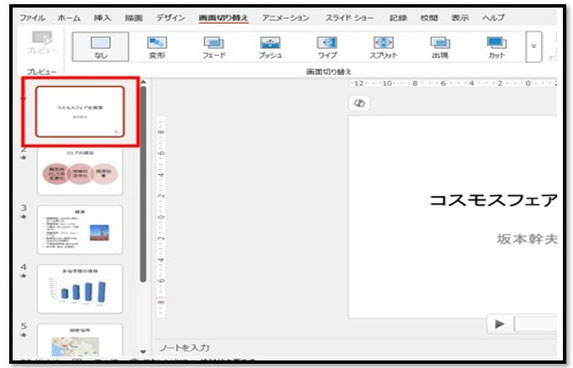This screenshot has height=368, width=573.
Task: Apply the 出現 (Reveal) transition
Action: (440, 47)
